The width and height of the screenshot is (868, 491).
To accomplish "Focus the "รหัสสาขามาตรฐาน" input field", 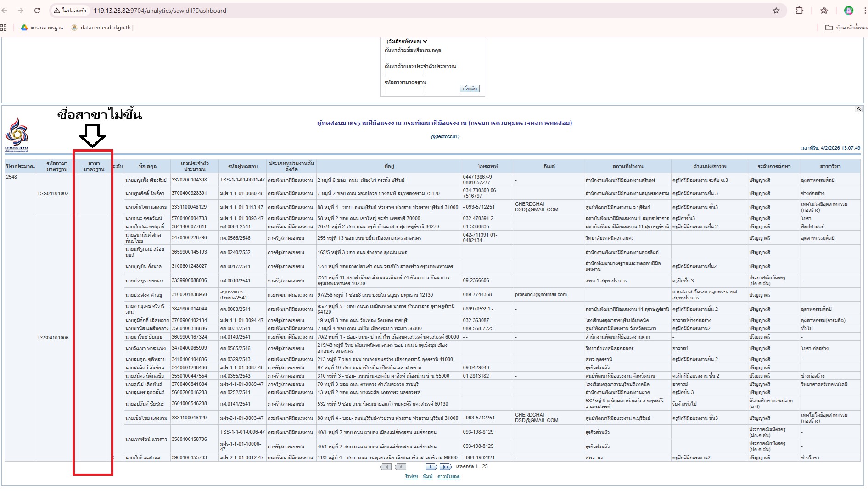I will point(403,90).
